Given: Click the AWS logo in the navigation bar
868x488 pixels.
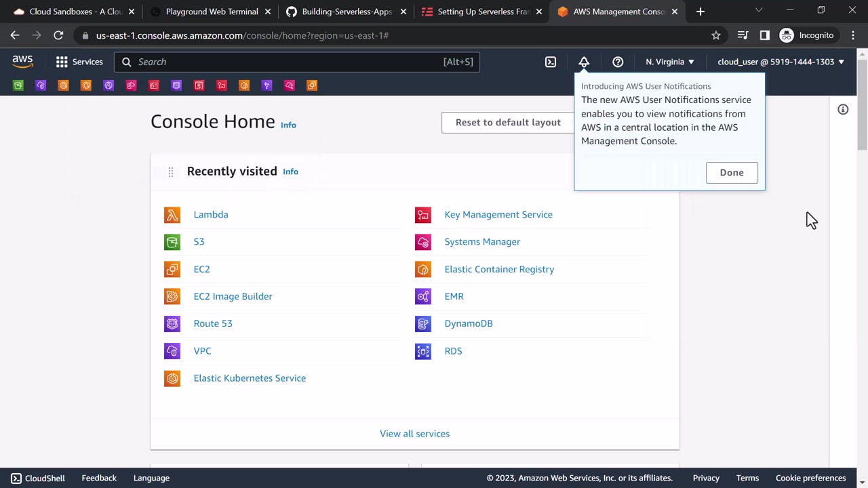Looking at the screenshot, I should pyautogui.click(x=22, y=62).
